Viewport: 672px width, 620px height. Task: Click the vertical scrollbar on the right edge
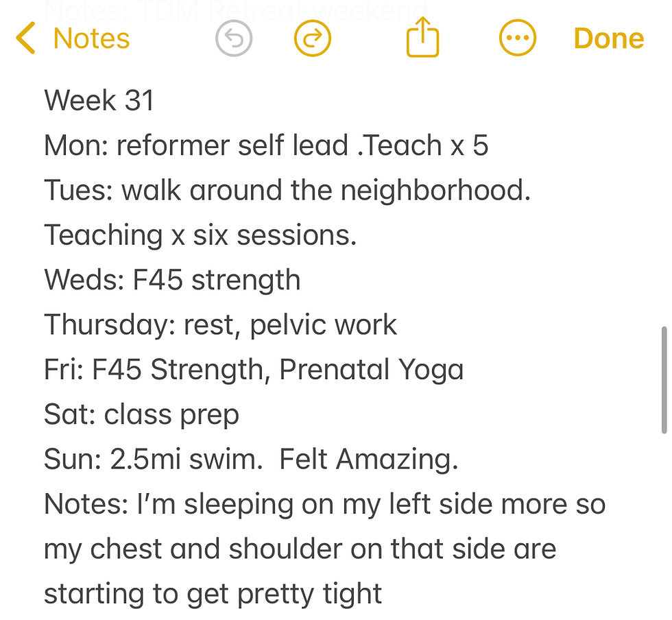click(x=663, y=380)
